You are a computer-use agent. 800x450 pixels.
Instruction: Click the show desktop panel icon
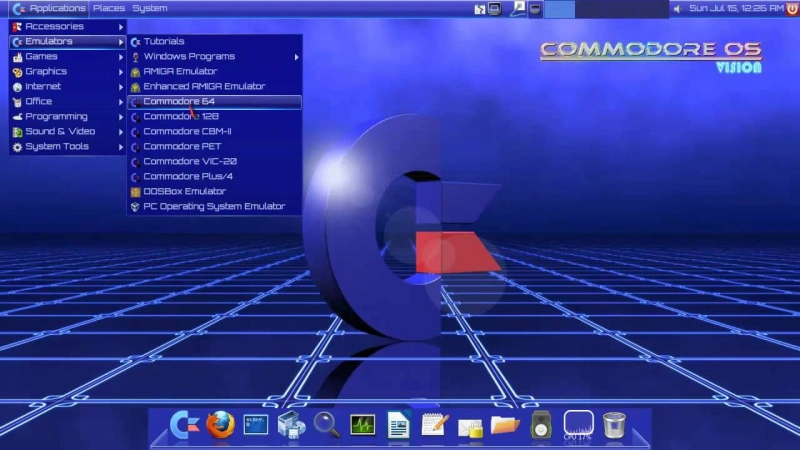[480, 9]
